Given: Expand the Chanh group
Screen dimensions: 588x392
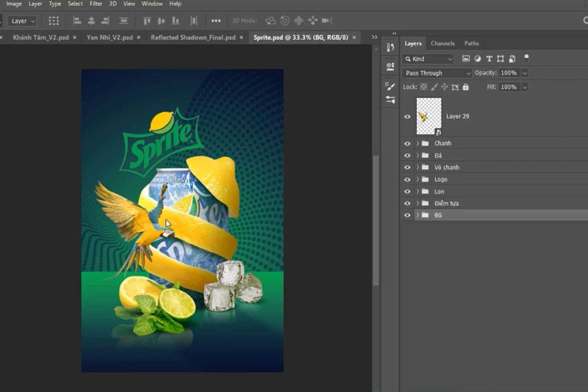Looking at the screenshot, I should 417,143.
